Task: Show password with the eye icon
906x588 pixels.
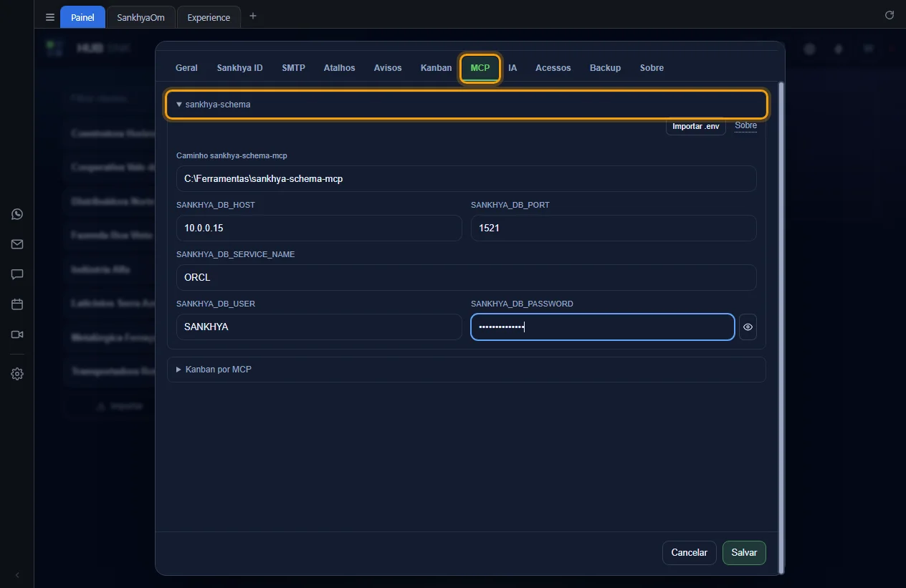Action: click(748, 327)
